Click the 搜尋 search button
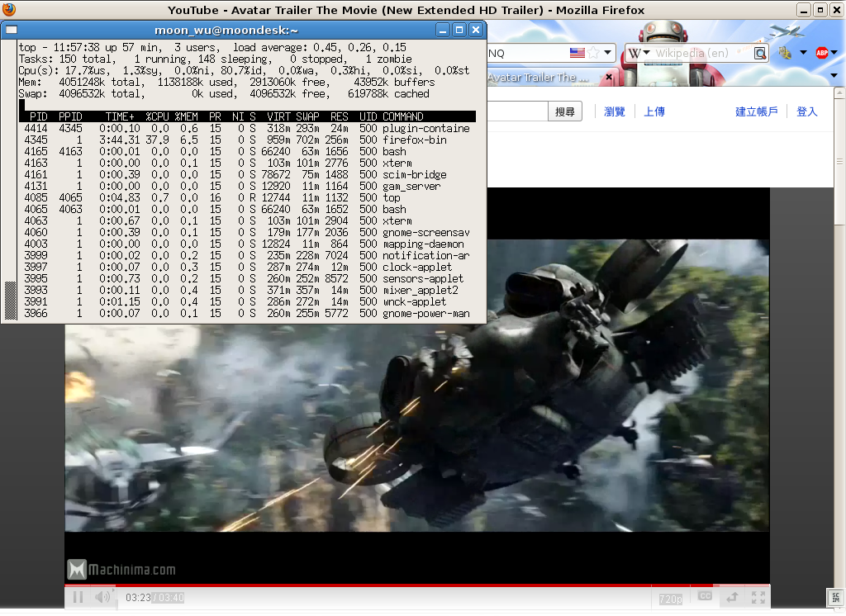The image size is (846, 616). 565,111
